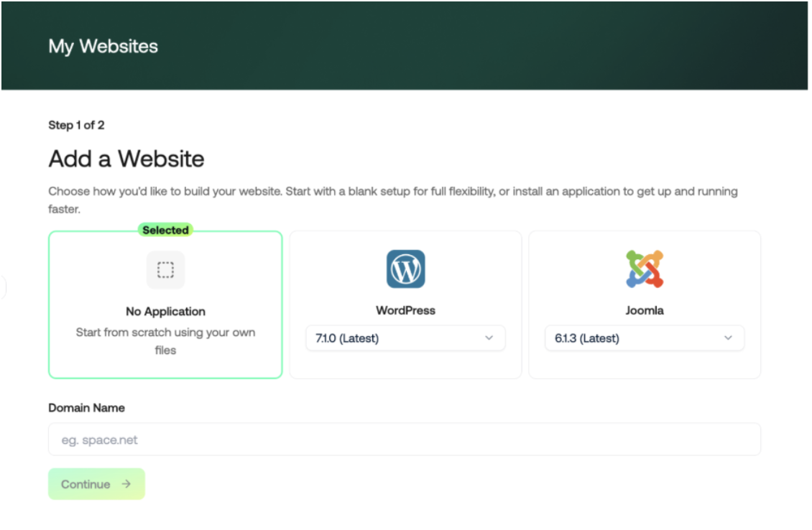The image size is (812, 530).
Task: Click the 'Add a Website' heading
Action: coord(126,159)
